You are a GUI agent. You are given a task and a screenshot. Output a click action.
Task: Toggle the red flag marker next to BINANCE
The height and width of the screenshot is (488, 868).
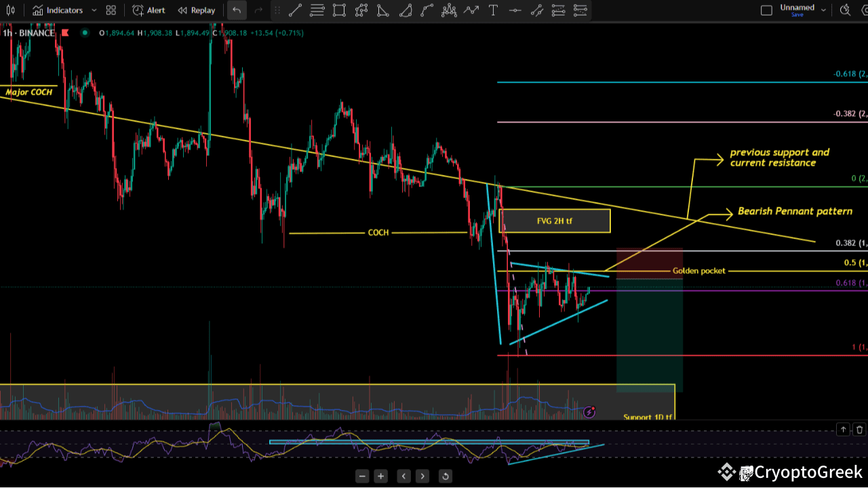coord(64,32)
